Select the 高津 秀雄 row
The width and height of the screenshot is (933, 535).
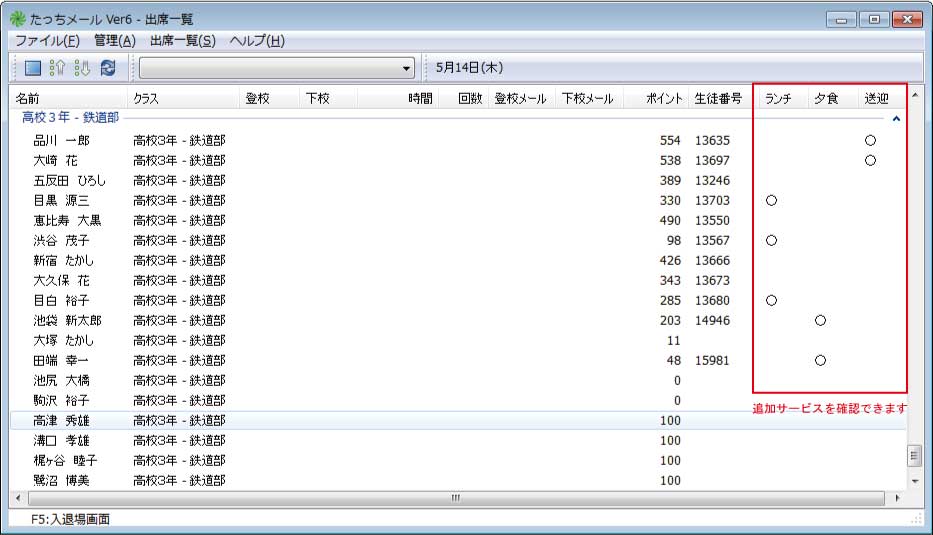coord(61,421)
